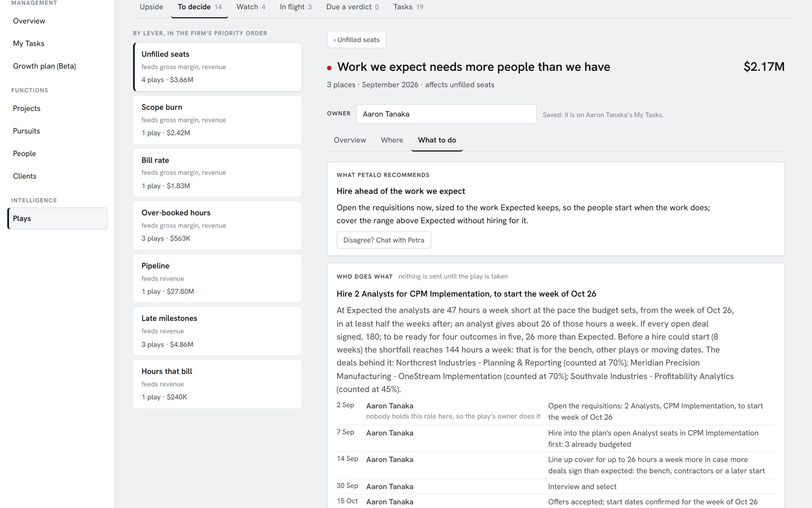
Task: Open the In flight tab
Action: click(296, 7)
